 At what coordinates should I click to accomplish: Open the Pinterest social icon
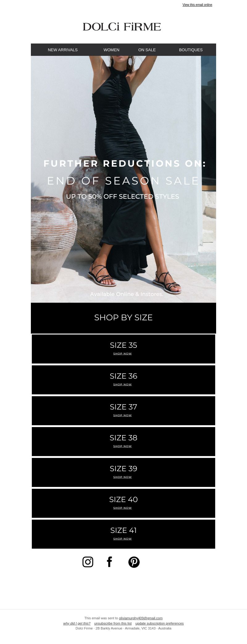pos(134,562)
